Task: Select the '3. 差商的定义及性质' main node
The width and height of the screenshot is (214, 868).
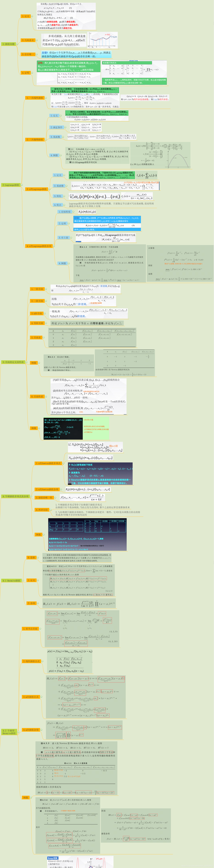Action: click(x=13, y=362)
